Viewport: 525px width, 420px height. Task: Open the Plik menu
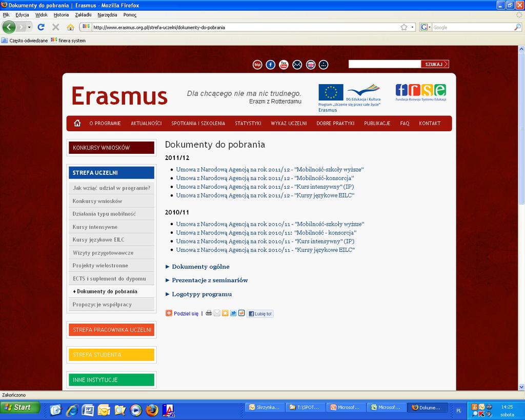(x=6, y=15)
